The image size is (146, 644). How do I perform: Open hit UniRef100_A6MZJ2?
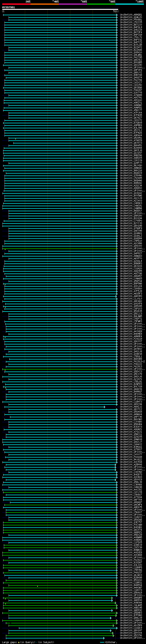(x=131, y=407)
